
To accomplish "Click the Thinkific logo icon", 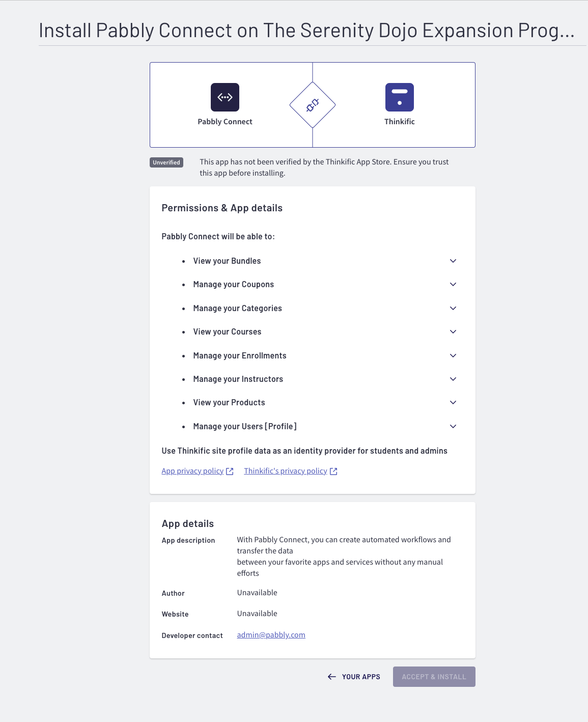I will pos(400,97).
